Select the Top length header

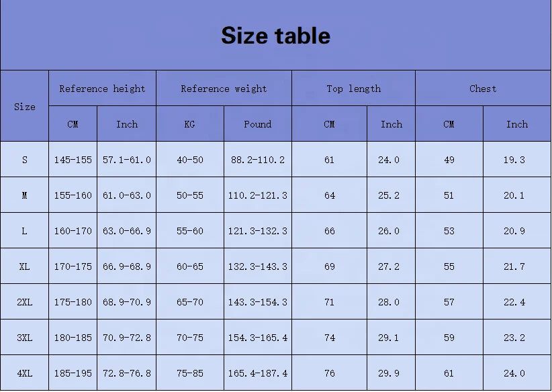353,89
